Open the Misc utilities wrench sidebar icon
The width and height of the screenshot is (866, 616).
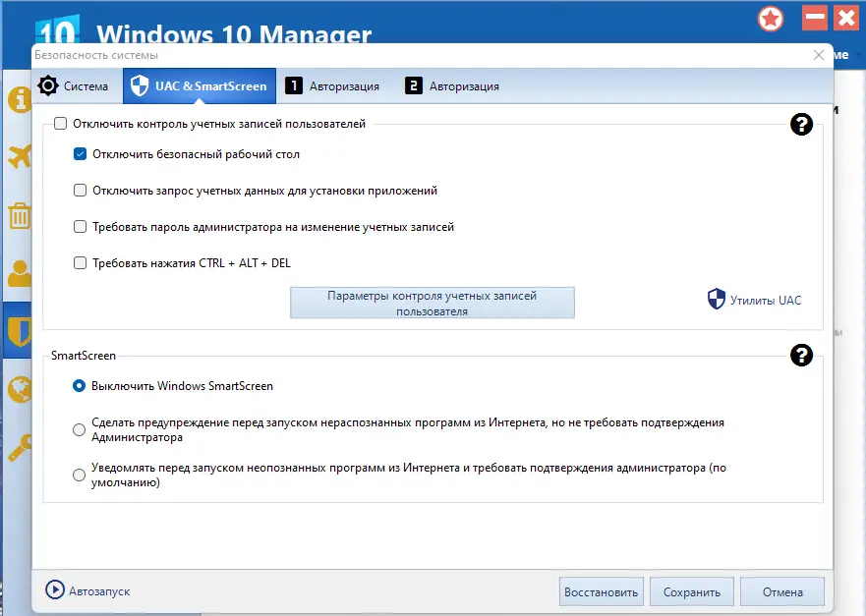[20, 447]
